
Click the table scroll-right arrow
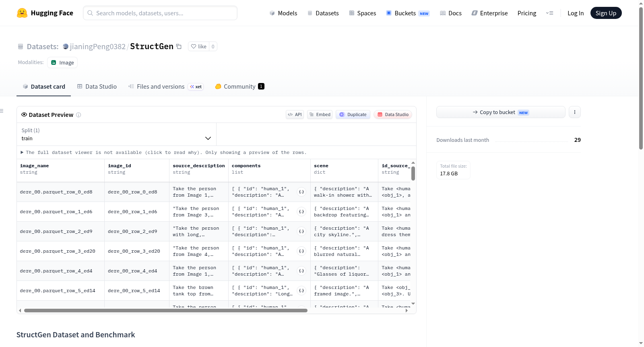point(407,310)
